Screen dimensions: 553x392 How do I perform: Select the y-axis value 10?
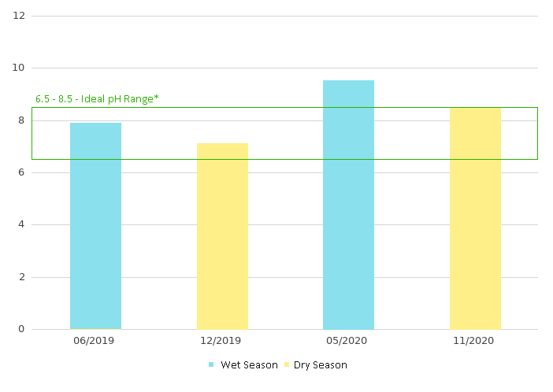pos(19,68)
